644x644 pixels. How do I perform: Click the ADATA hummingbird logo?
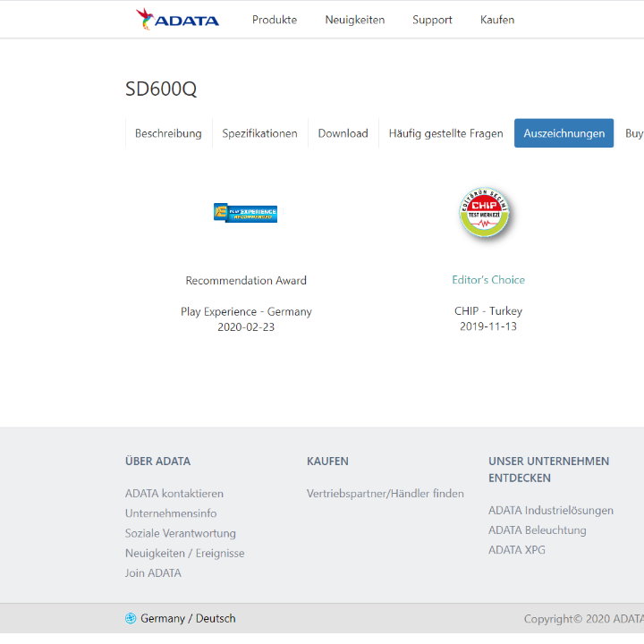pyautogui.click(x=177, y=20)
